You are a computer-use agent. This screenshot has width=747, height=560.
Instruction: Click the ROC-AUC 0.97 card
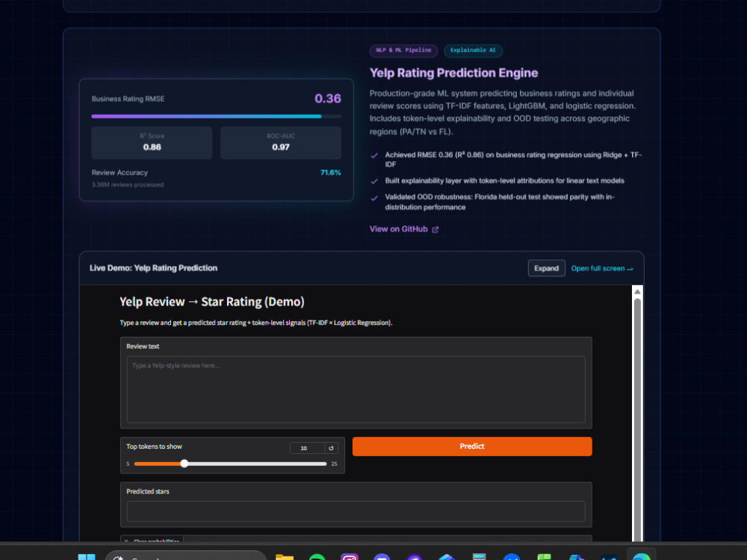coord(281,143)
